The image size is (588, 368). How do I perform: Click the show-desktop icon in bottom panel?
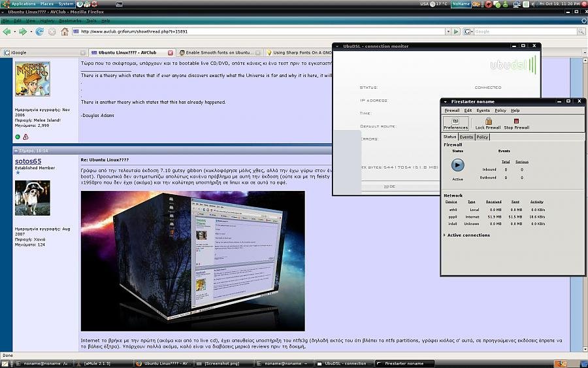[x=5, y=363]
